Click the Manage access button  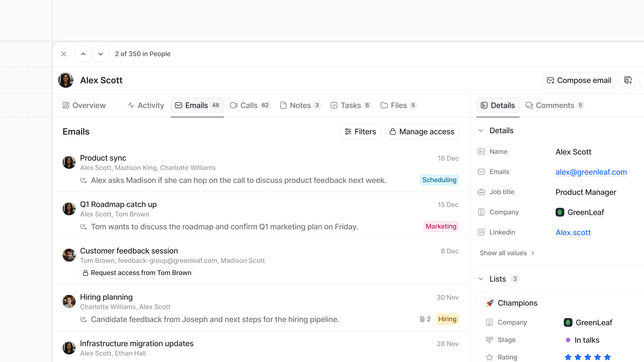click(x=422, y=131)
